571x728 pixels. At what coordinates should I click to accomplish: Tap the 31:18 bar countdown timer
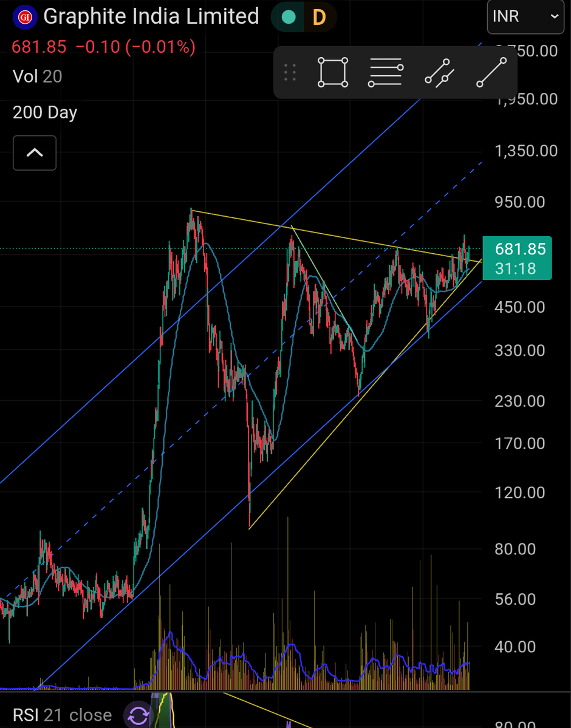(x=517, y=268)
